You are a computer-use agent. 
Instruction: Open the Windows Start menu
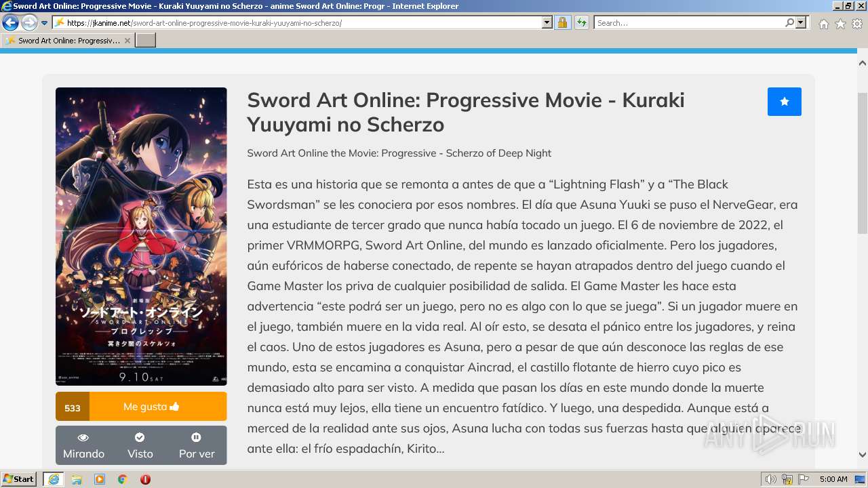pos(19,479)
